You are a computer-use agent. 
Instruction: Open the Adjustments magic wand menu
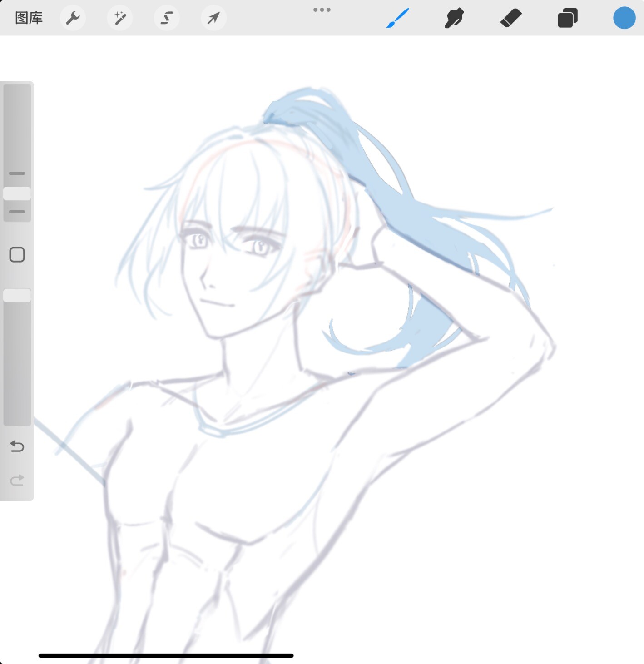pos(120,18)
